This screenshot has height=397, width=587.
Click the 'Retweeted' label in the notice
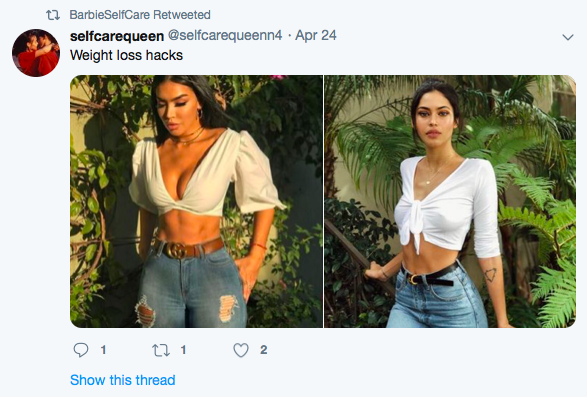[x=182, y=15]
